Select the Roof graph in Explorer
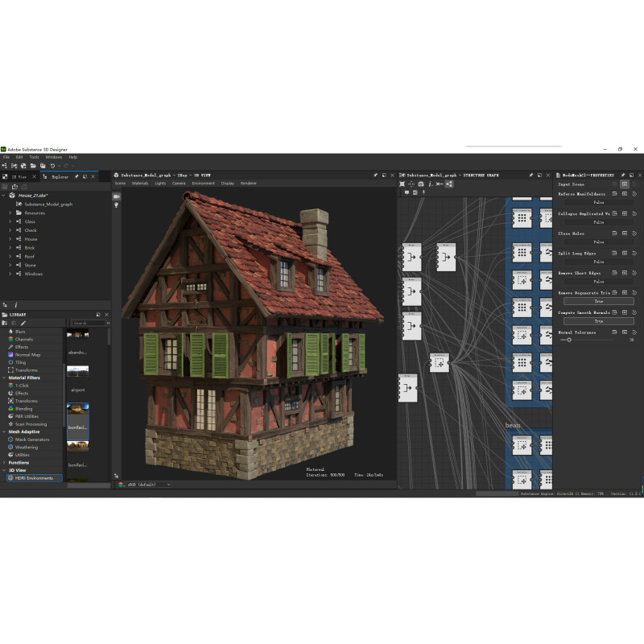644x644 pixels. 29,256
